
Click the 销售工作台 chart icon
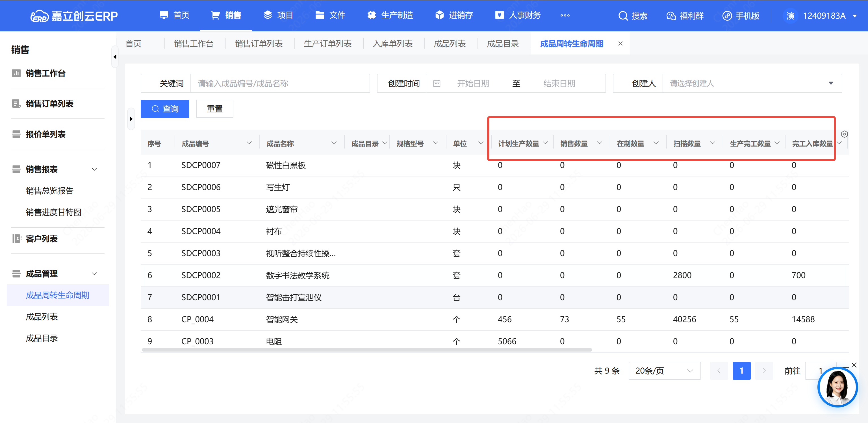tap(16, 73)
